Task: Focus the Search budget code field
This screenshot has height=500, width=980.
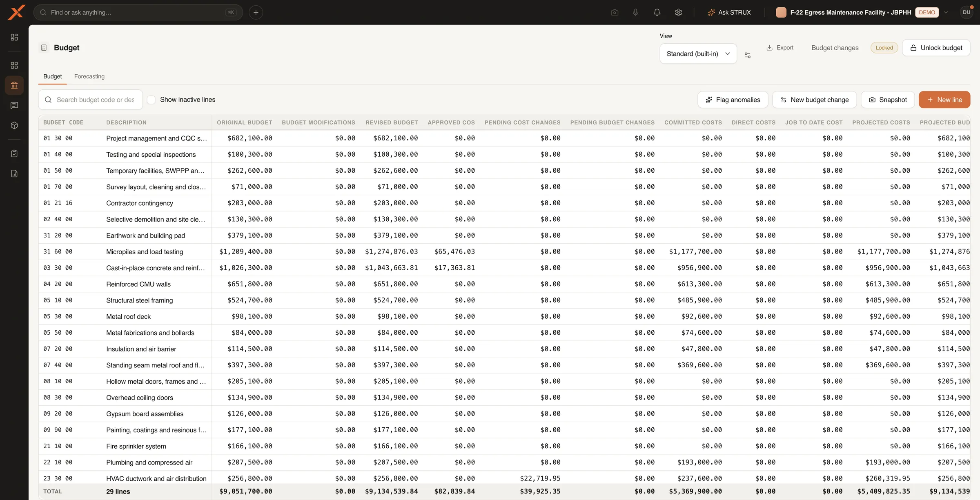Action: pyautogui.click(x=91, y=100)
